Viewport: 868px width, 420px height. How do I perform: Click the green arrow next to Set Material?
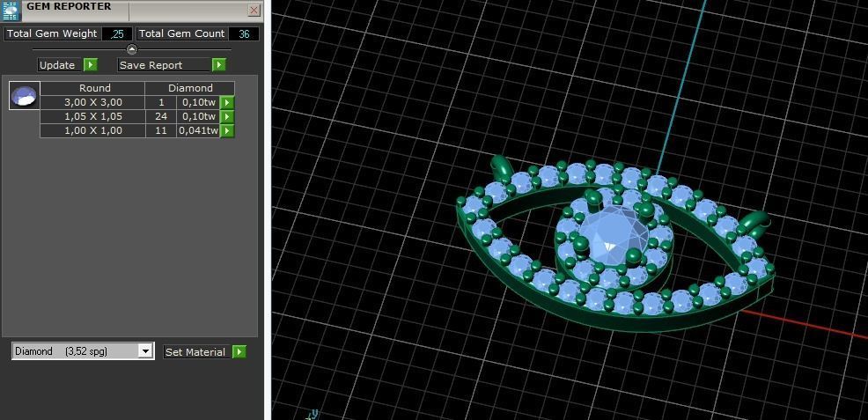[x=239, y=352]
